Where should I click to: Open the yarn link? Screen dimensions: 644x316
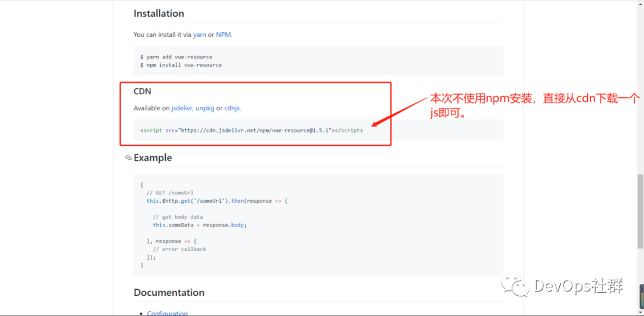[x=199, y=35]
